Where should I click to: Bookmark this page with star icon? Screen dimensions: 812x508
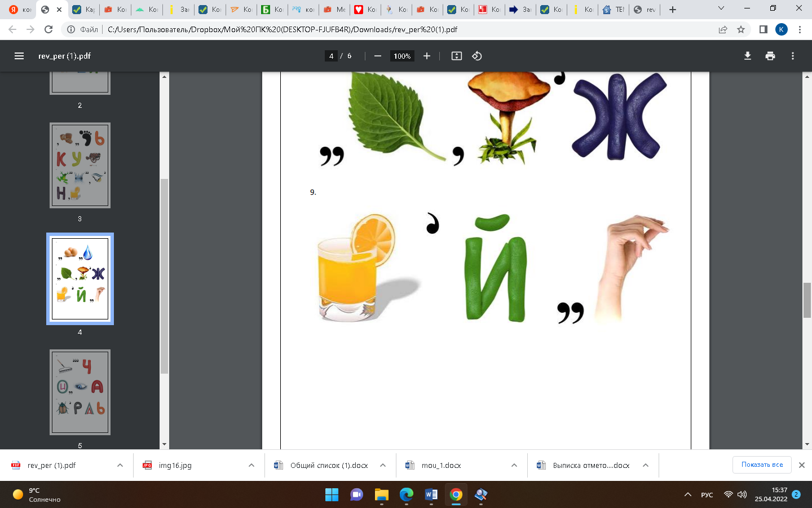click(x=741, y=29)
